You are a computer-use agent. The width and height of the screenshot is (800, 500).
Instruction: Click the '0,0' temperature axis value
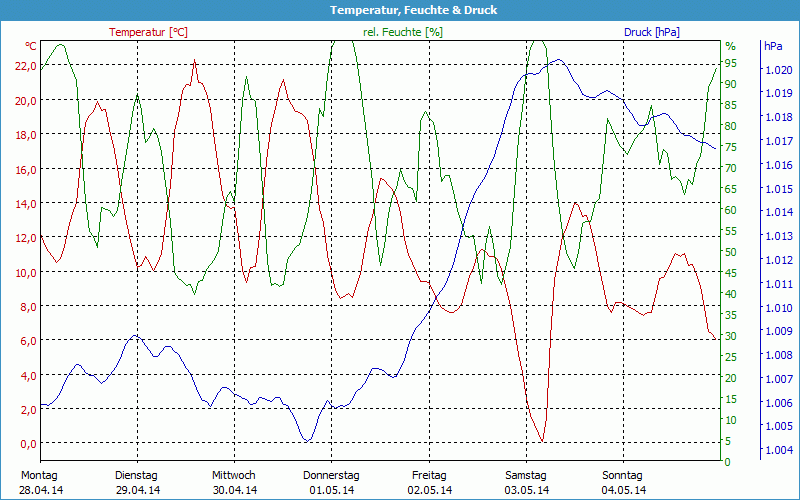(x=28, y=444)
